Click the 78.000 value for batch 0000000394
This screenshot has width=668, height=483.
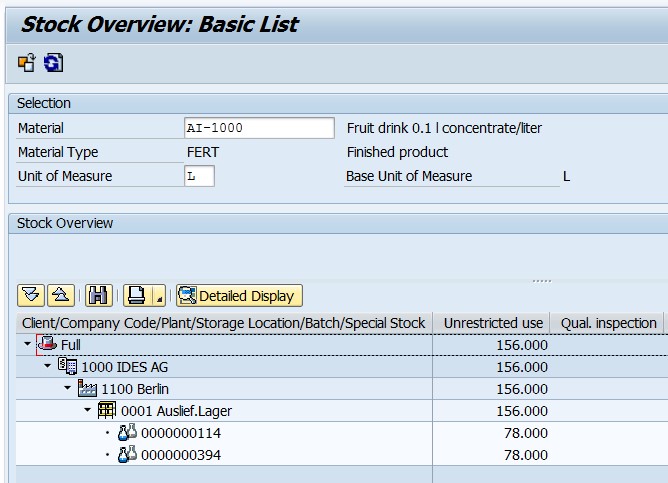point(526,455)
